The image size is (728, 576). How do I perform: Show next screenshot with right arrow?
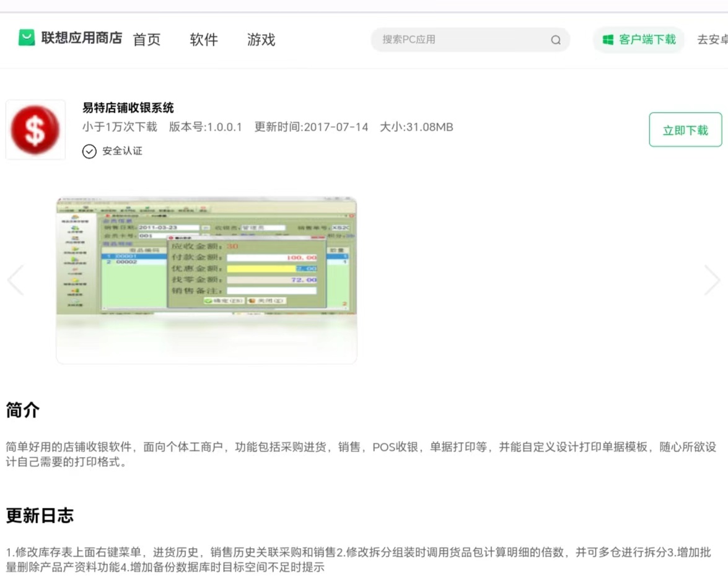click(x=712, y=280)
